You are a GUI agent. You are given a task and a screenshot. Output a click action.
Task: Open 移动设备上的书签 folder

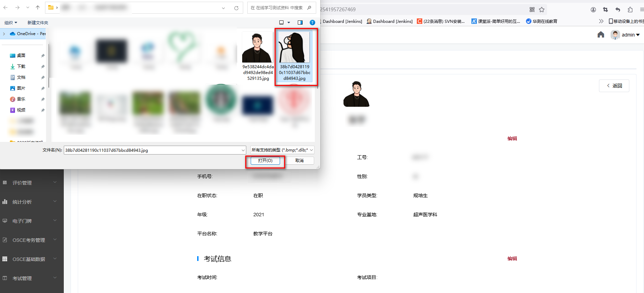click(x=626, y=21)
